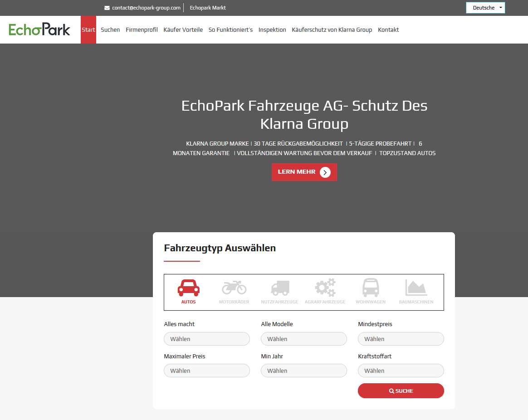
Task: Click the envelope mail icon
Action: click(x=107, y=8)
